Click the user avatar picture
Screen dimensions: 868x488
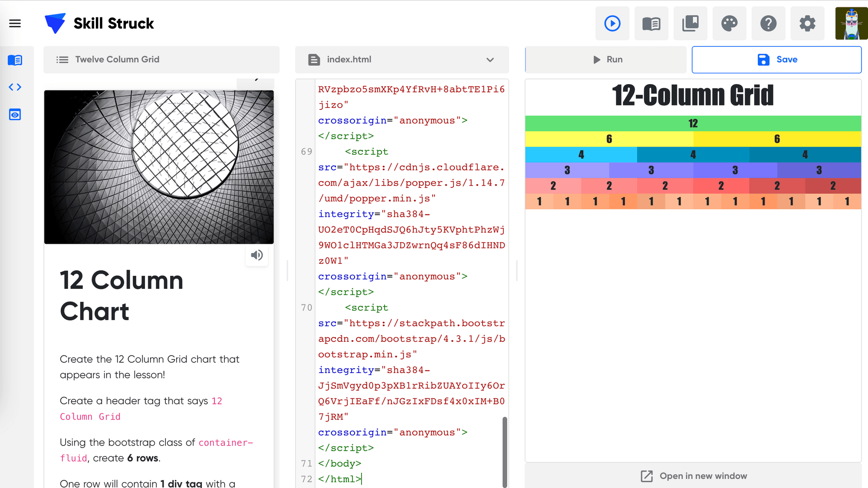[851, 23]
